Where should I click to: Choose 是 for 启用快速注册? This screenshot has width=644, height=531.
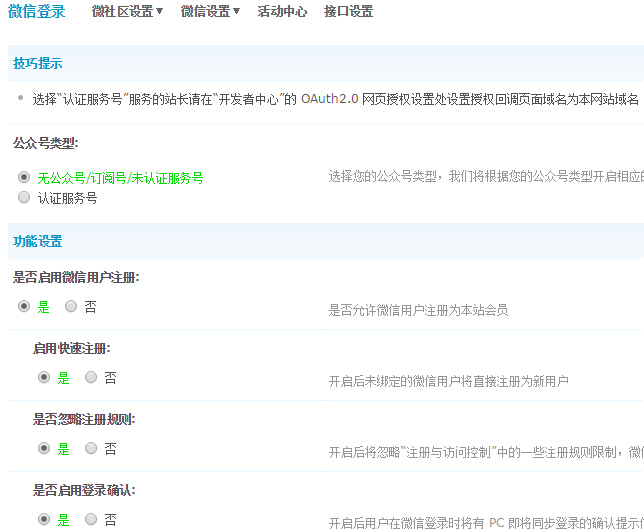pyautogui.click(x=44, y=377)
